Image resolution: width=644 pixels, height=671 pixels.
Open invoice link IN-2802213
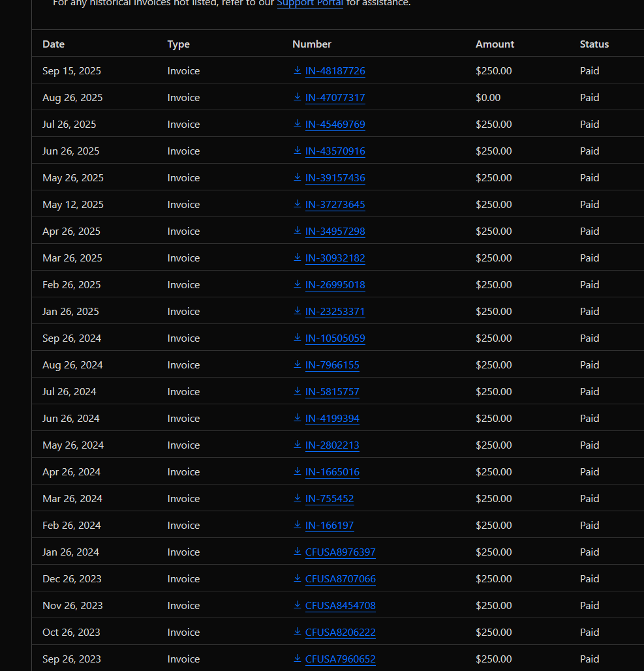[332, 445]
